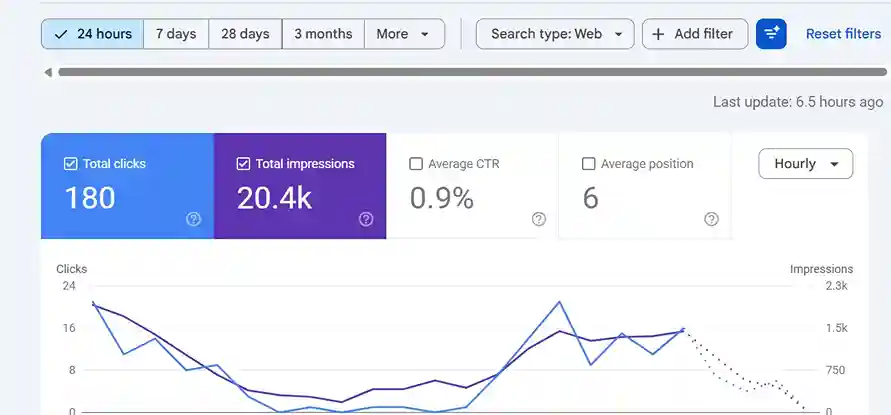Open help icon on Average position card
The height and width of the screenshot is (415, 891).
point(711,219)
